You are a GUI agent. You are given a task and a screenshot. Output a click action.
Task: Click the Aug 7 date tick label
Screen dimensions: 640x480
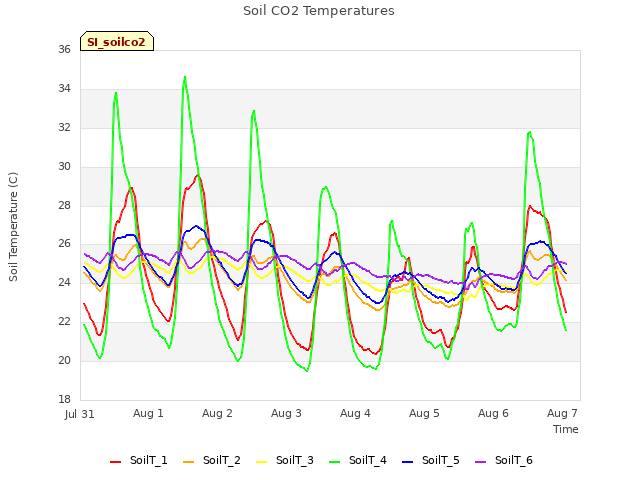click(x=562, y=413)
